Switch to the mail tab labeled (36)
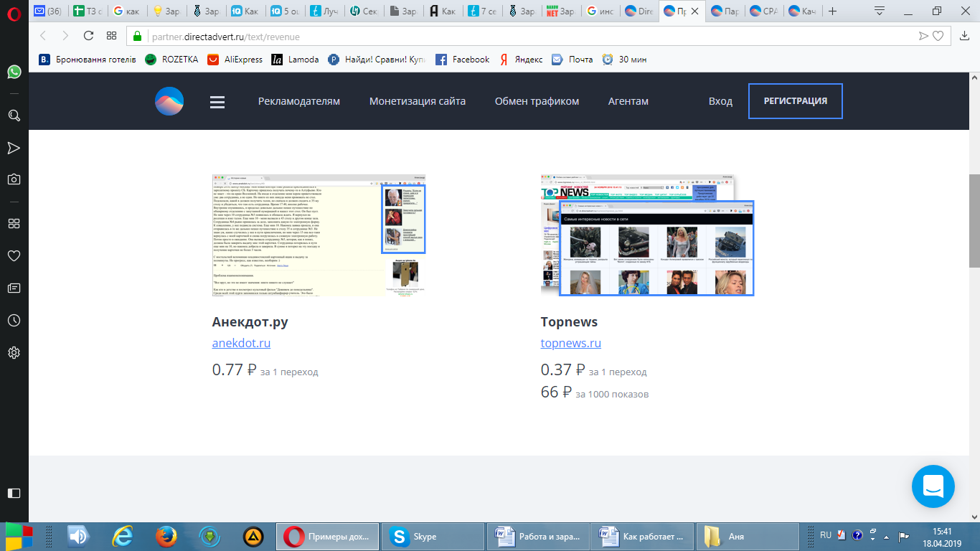The width and height of the screenshot is (980, 551). pyautogui.click(x=48, y=11)
